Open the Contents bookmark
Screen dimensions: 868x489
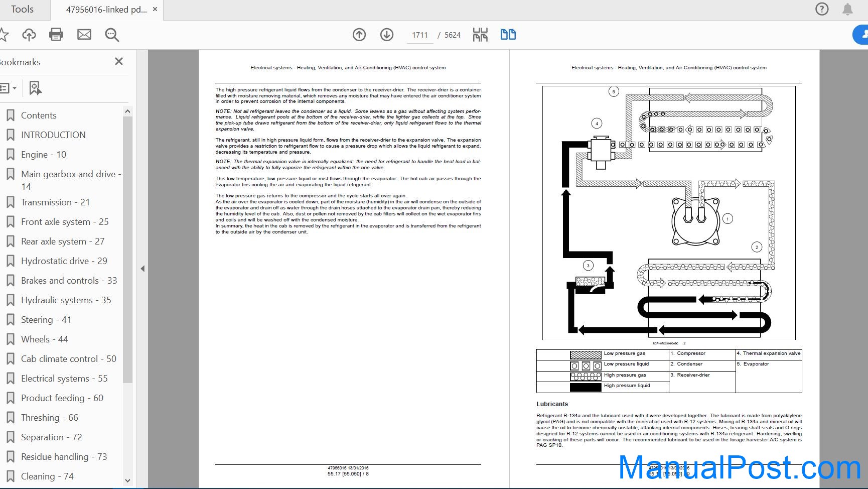[39, 115]
